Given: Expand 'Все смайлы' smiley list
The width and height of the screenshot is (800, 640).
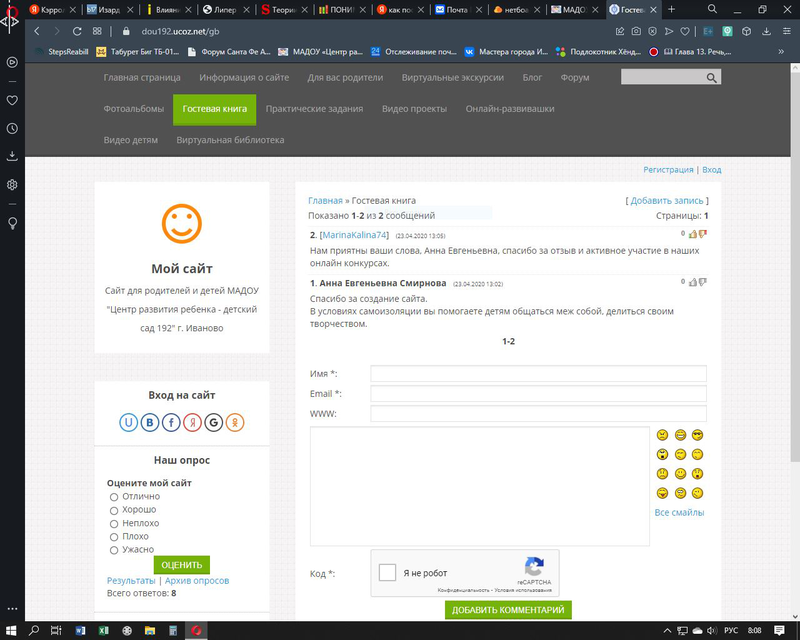Looking at the screenshot, I should coord(679,512).
